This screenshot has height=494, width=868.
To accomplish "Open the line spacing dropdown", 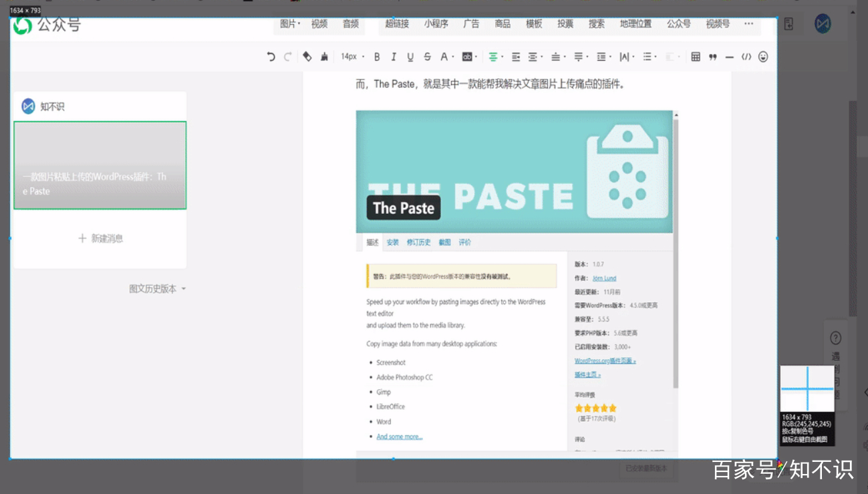I will tap(604, 57).
